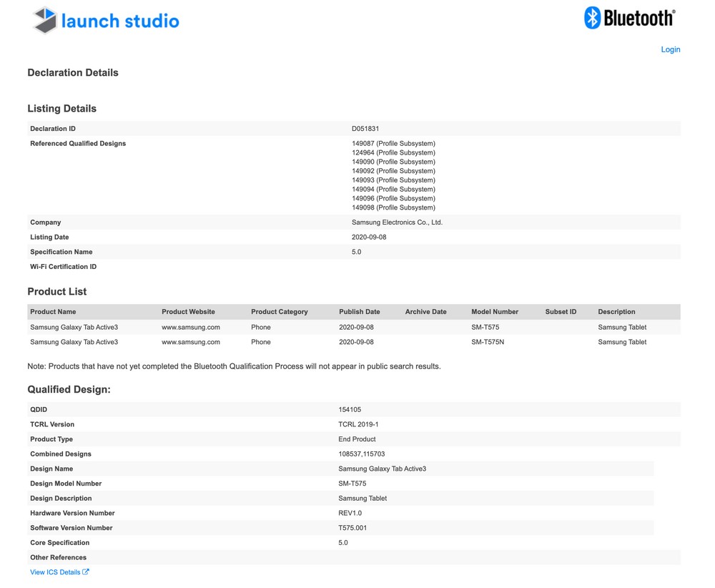Click the Listing Details heading
Viewport: 715px width, 588px height.
[x=62, y=109]
